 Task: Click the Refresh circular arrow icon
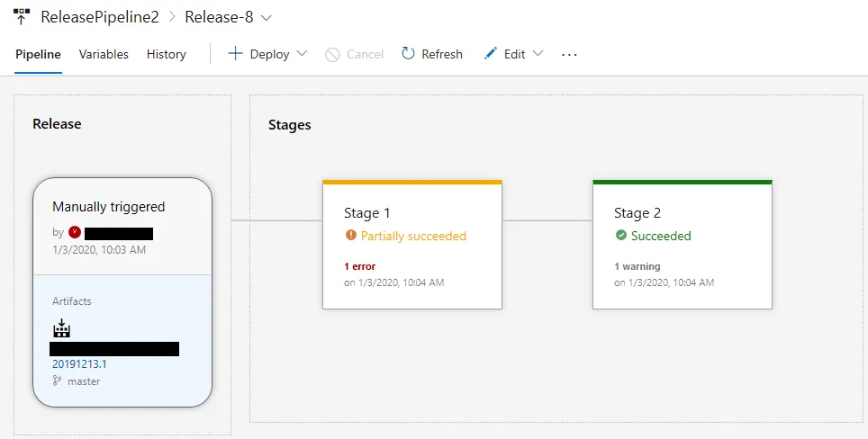[409, 54]
